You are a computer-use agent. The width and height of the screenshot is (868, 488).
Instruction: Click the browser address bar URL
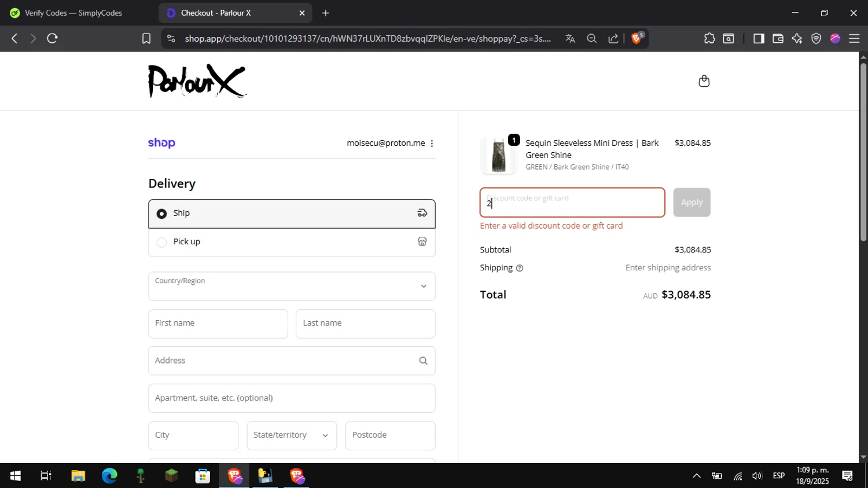click(x=368, y=39)
